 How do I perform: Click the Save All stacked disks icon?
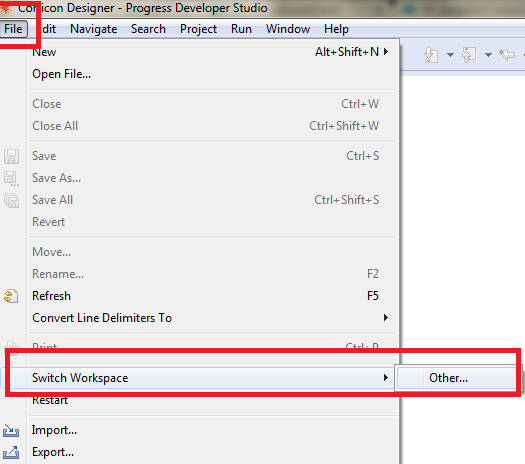tap(11, 201)
